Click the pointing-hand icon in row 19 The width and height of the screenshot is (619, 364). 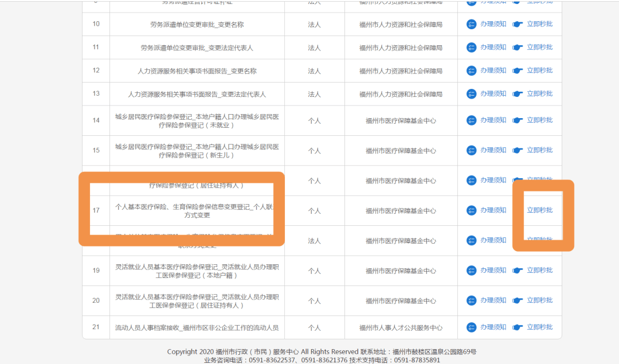coord(518,271)
